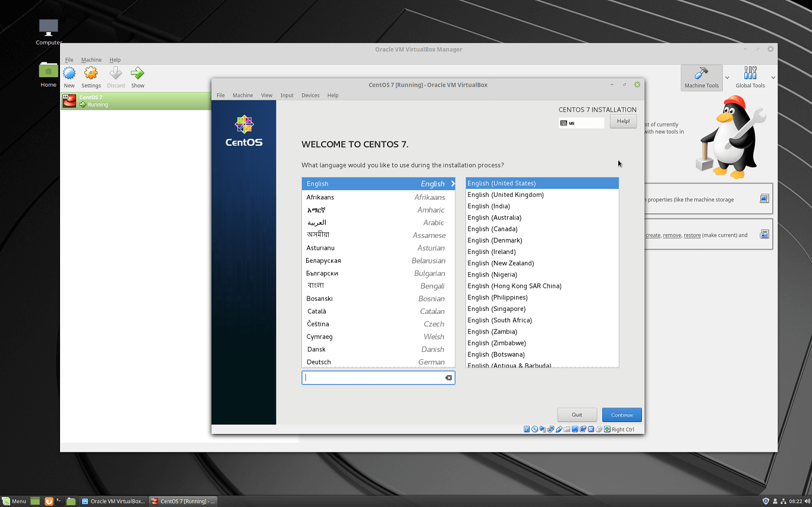
Task: Click the language search input field
Action: (374, 377)
